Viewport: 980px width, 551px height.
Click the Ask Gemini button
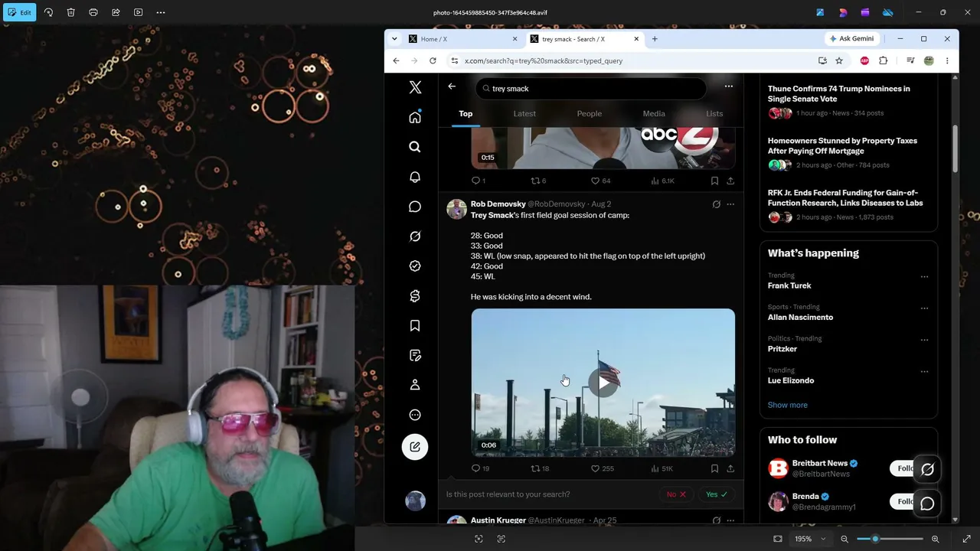pyautogui.click(x=851, y=38)
